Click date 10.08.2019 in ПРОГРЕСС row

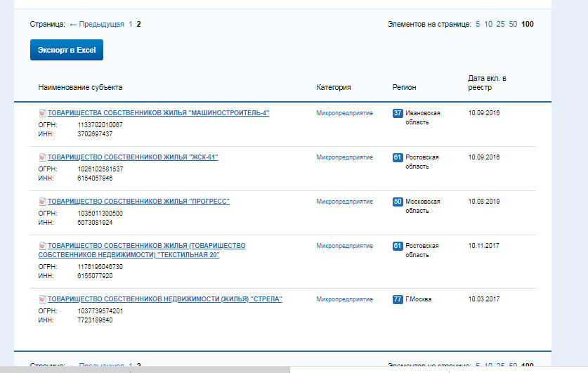point(484,202)
